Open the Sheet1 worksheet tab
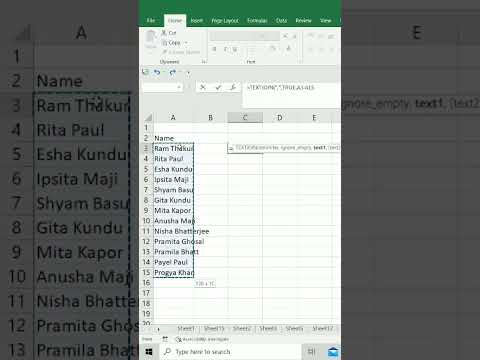 coord(186,328)
